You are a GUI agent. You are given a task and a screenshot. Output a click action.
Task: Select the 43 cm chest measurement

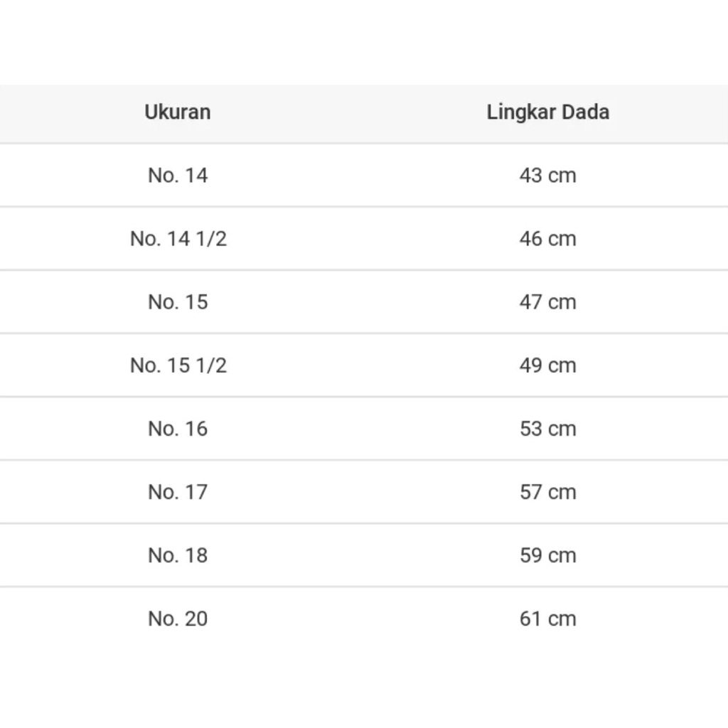(x=547, y=175)
